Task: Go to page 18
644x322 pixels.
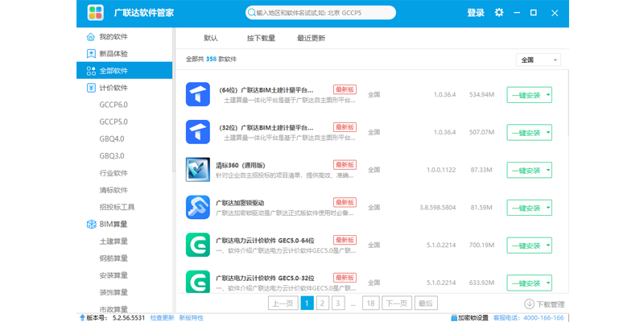Action: [x=370, y=303]
